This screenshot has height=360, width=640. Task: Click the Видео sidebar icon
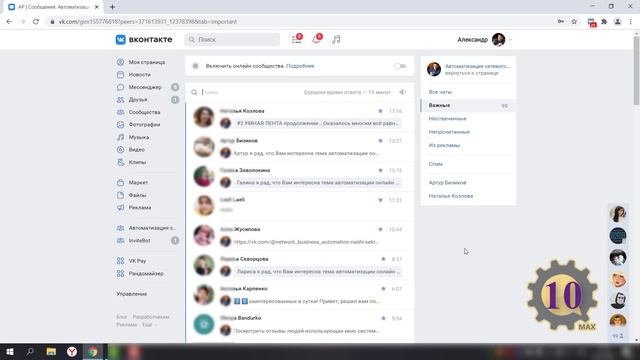tap(120, 150)
